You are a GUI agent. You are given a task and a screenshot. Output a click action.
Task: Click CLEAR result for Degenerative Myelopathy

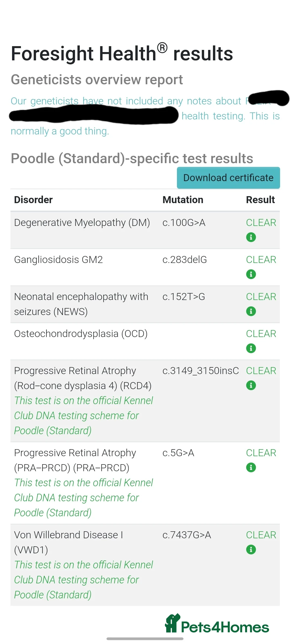(261, 223)
